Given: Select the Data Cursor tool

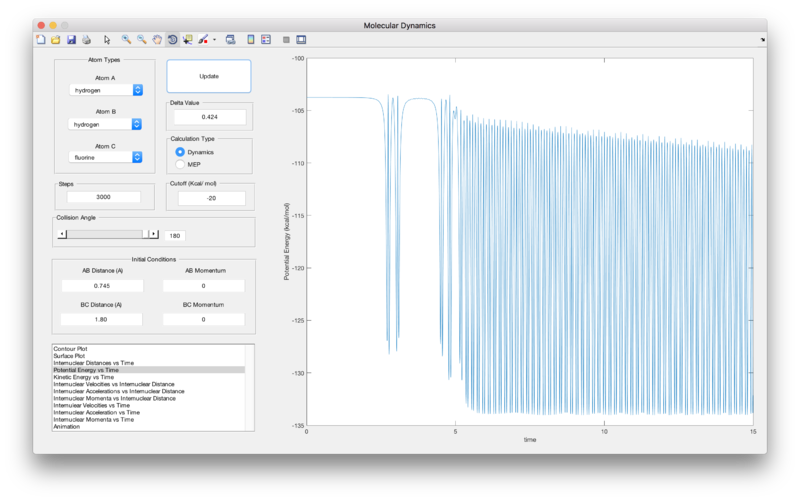Looking at the screenshot, I should coord(188,40).
